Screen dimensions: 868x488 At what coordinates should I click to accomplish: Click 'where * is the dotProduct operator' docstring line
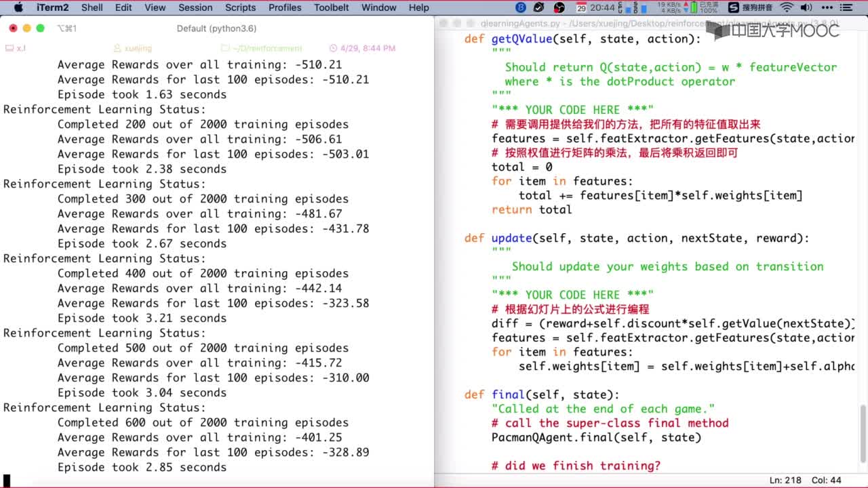620,81
